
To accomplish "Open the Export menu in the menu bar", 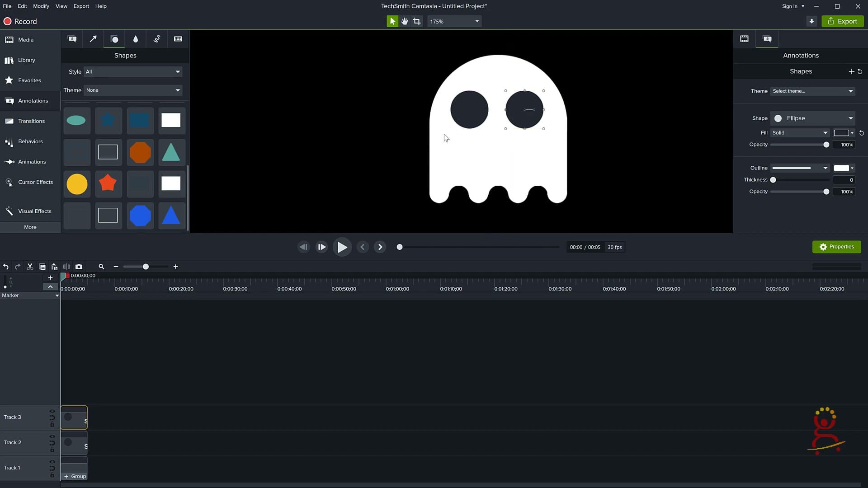I will point(81,6).
